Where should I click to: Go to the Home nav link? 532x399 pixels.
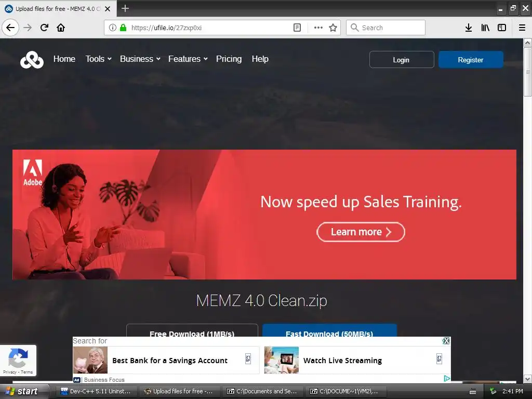coord(64,59)
